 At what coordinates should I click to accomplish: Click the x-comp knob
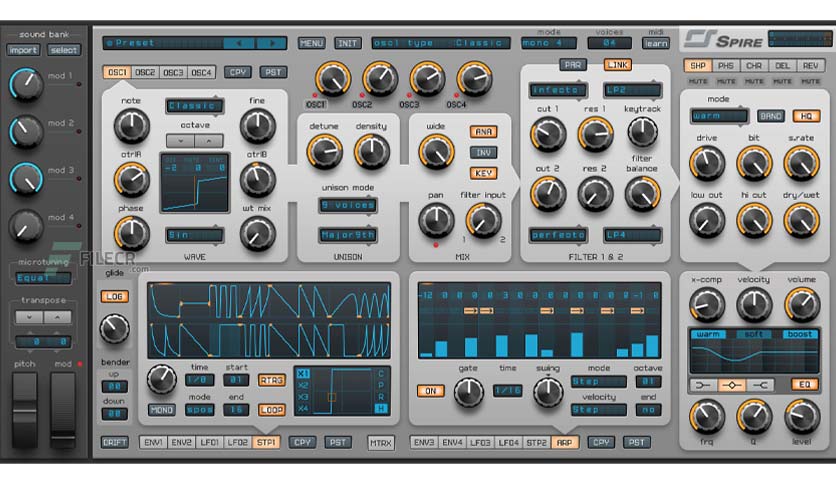pyautogui.click(x=707, y=305)
